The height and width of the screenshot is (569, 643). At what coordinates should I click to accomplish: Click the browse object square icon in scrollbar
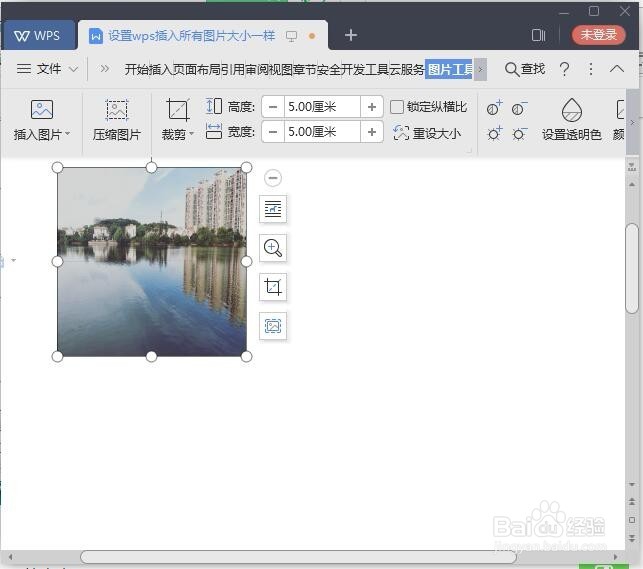632,519
